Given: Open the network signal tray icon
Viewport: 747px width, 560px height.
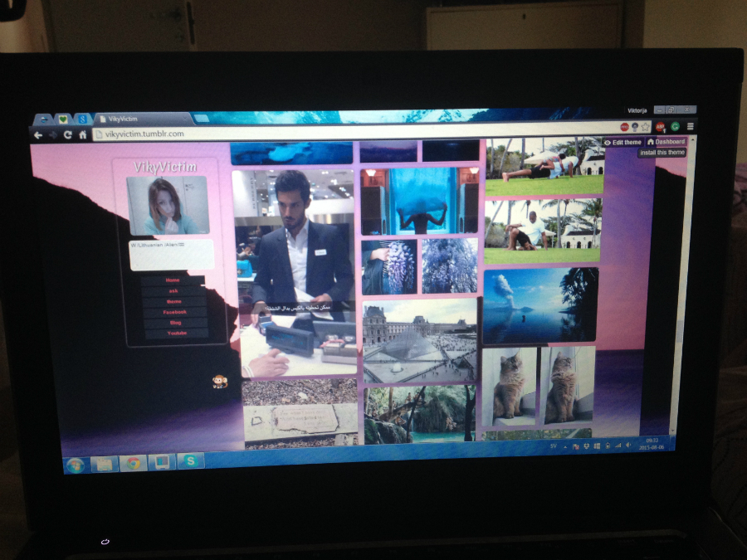Looking at the screenshot, I should tap(618, 446).
